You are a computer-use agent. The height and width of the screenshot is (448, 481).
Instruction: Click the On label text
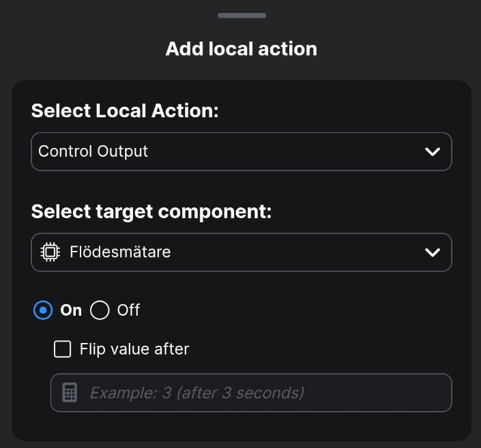click(x=71, y=311)
